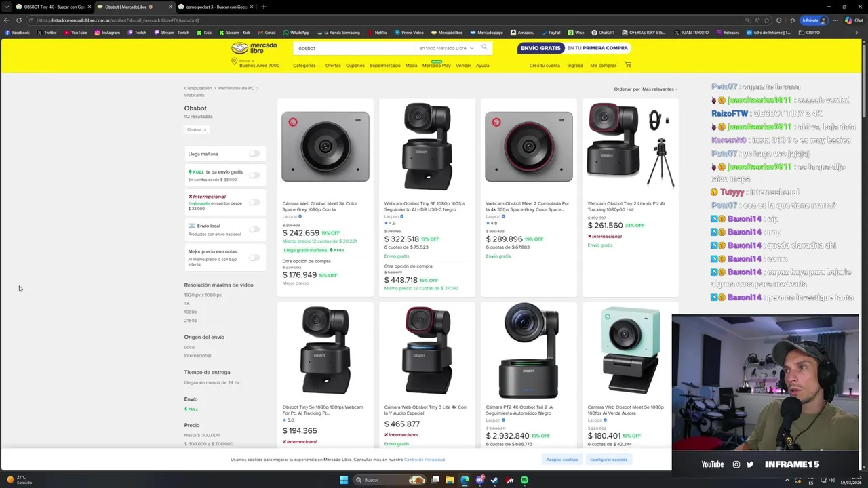Click the browser back arrow

pyautogui.click(x=7, y=20)
